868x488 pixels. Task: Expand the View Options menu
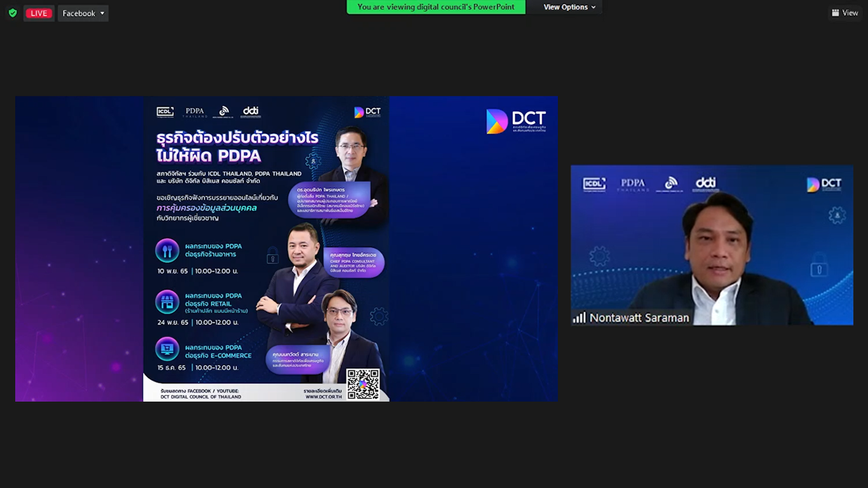point(569,7)
